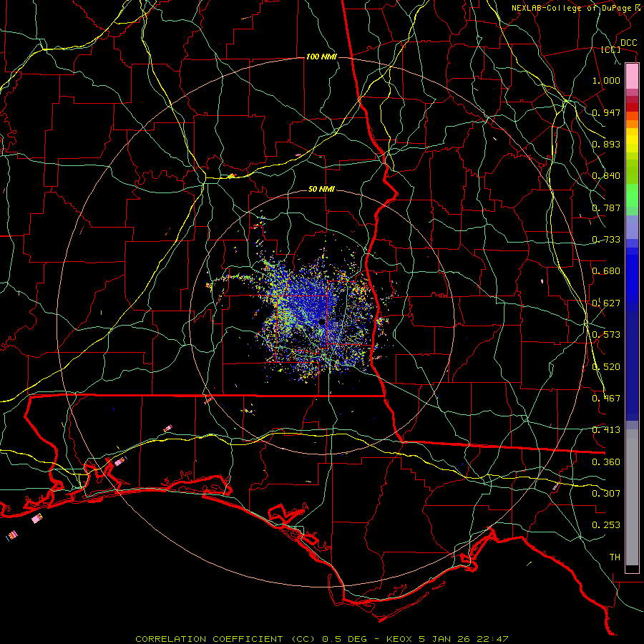Click the 0.627 scale value

606,303
